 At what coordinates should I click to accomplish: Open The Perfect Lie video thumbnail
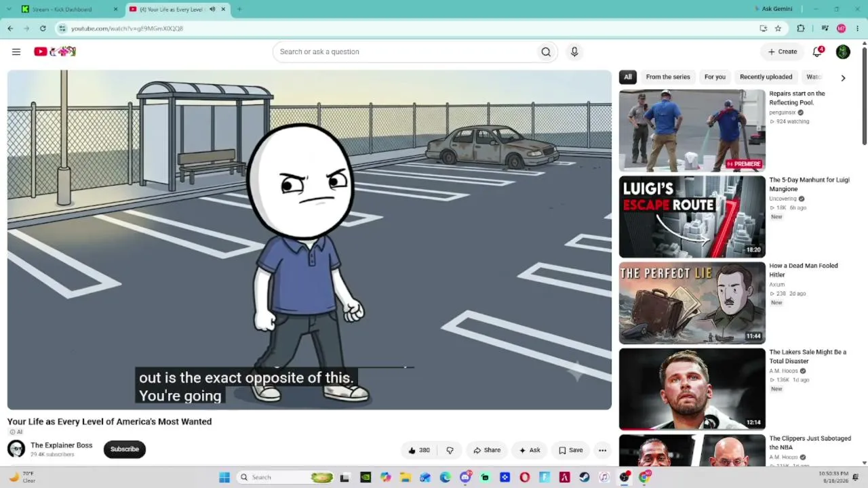pos(692,303)
